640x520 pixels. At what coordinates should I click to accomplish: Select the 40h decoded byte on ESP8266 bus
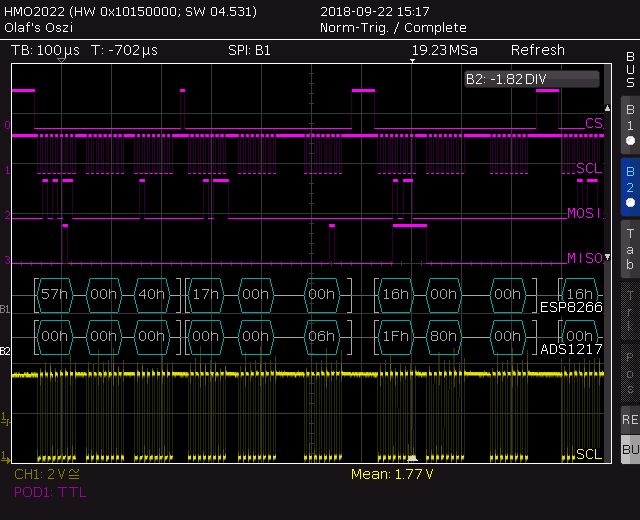tap(151, 294)
